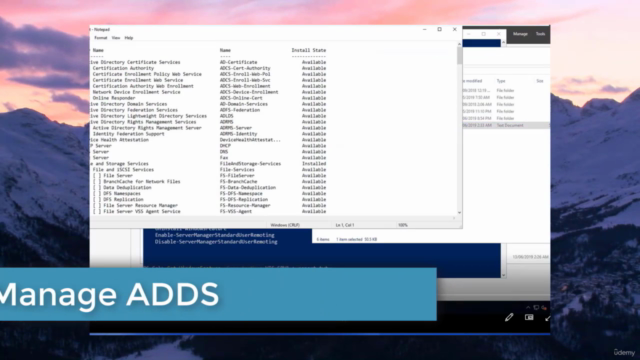Click 'Disable-ServerManagerStandardUserRemoting' in PowerShell
Image resolution: width=640 pixels, height=360 pixels.
coord(216,242)
